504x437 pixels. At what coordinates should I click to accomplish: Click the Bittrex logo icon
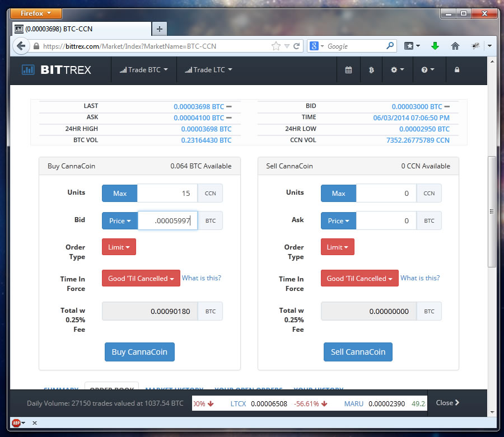point(28,69)
